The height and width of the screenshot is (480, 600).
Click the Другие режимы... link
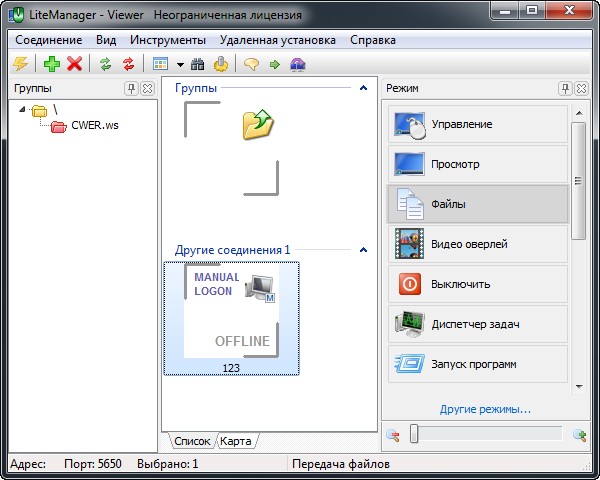[x=485, y=409]
